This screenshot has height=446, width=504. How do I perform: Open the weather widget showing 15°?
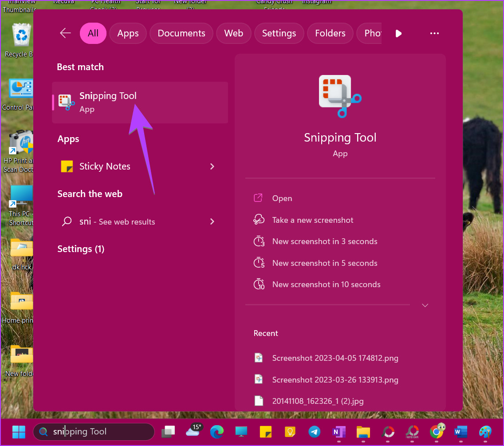pyautogui.click(x=193, y=430)
